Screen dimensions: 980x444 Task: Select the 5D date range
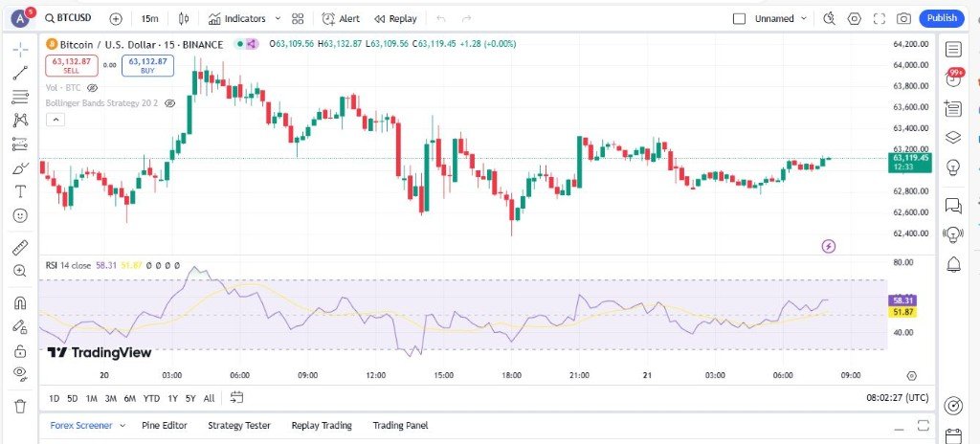tap(73, 398)
